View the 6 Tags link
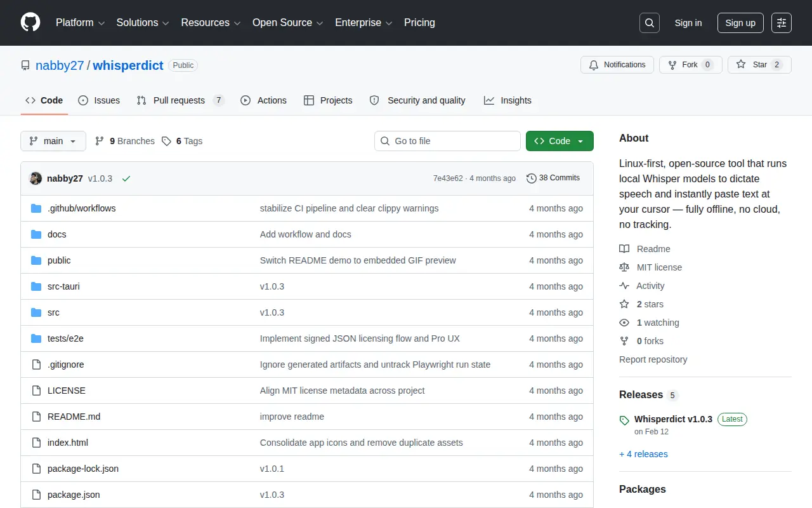This screenshot has height=508, width=812. [x=182, y=141]
